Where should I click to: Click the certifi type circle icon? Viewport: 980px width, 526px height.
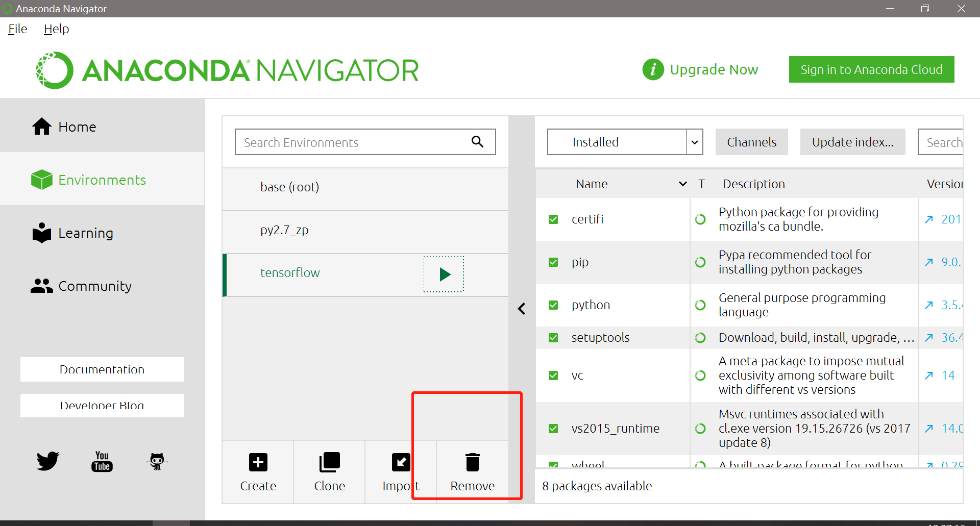point(700,219)
